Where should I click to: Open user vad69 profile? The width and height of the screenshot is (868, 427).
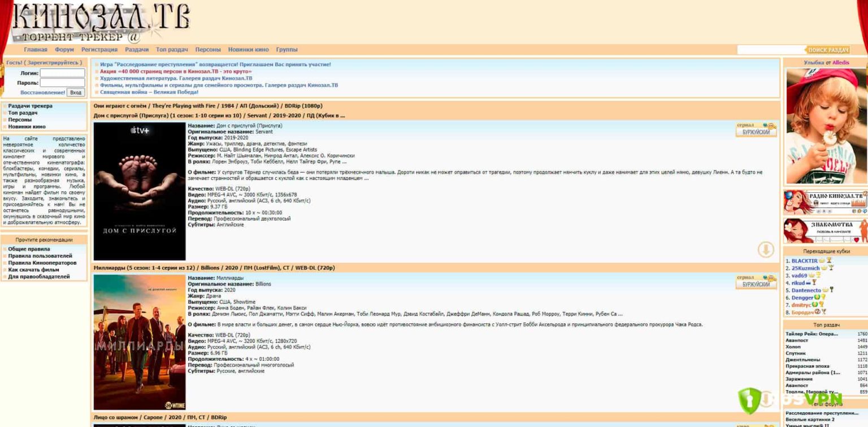(800, 275)
